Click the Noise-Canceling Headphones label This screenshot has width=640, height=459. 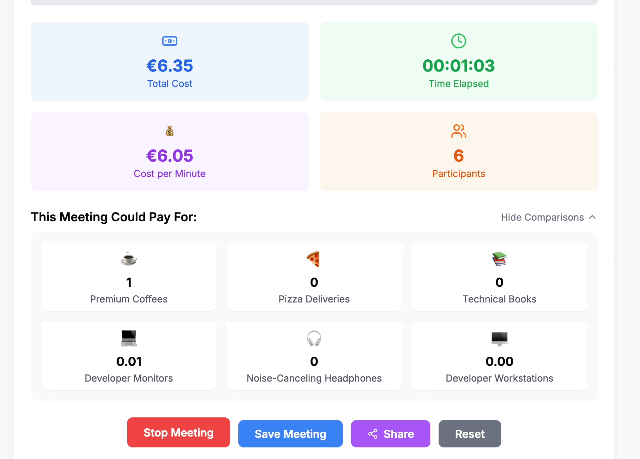click(x=313, y=378)
